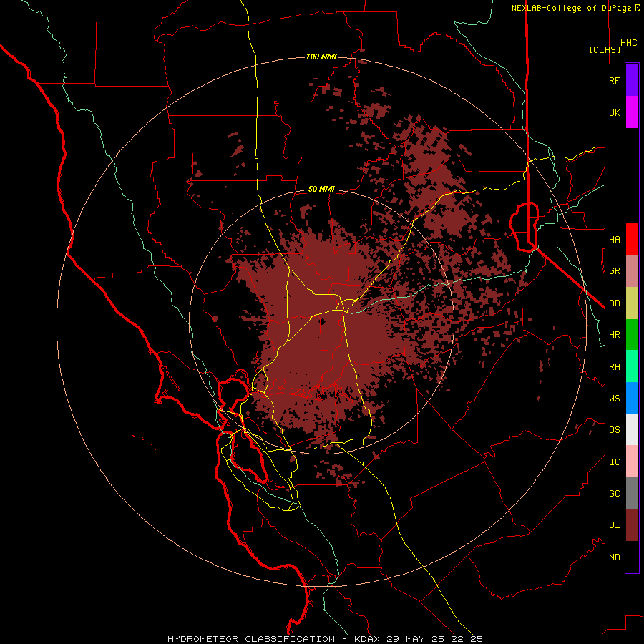Click the 'DS' legend label
Viewport: 644px width, 644px height.
[614, 430]
